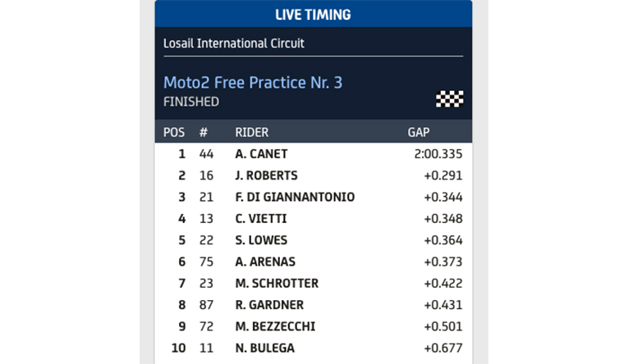Click the LIVE TIMING header
The image size is (628, 364).
pyautogui.click(x=313, y=15)
